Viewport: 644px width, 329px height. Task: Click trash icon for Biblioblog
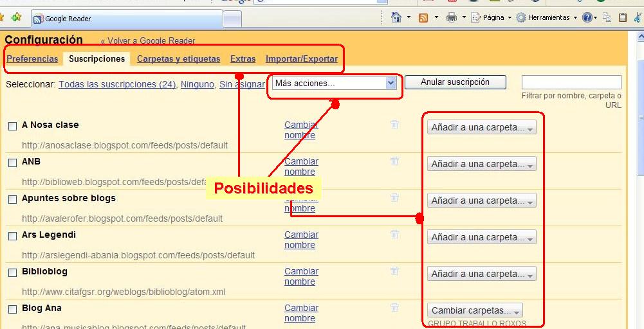(394, 271)
